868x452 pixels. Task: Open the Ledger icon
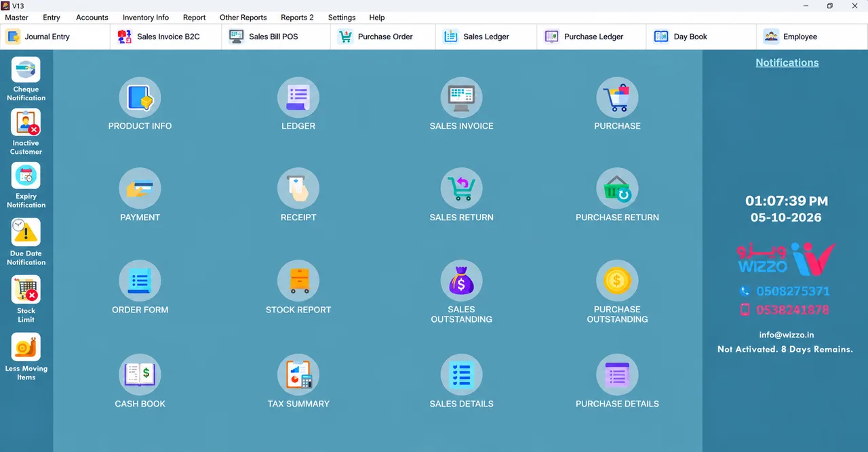click(x=298, y=98)
